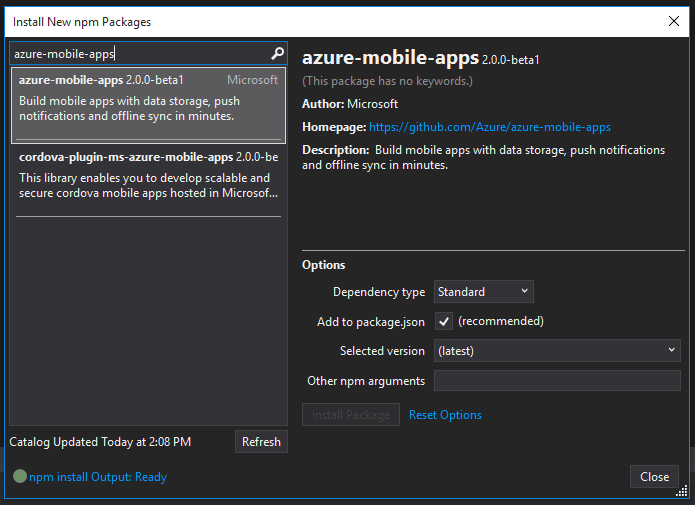This screenshot has width=695, height=505.
Task: Refresh the package catalog
Action: 261,442
